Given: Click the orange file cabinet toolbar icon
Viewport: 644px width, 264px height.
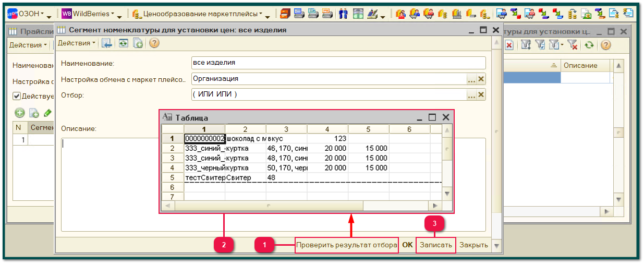Looking at the screenshot, I should pos(285,14).
